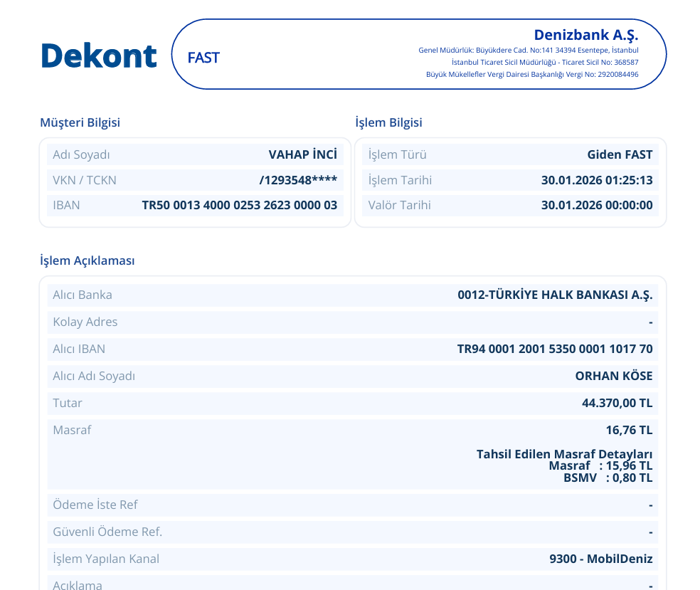This screenshot has height=590, width=700.
Task: Click the Dekont title heading
Action: point(99,56)
